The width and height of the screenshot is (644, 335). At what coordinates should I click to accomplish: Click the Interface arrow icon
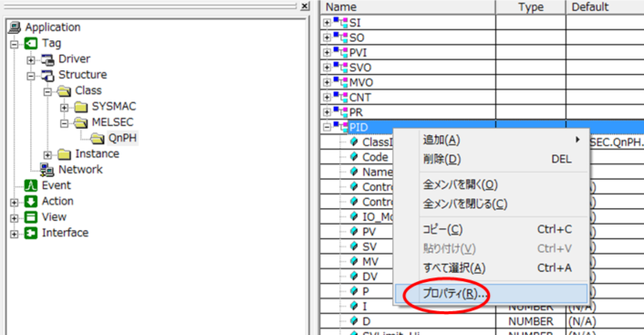tap(31, 233)
